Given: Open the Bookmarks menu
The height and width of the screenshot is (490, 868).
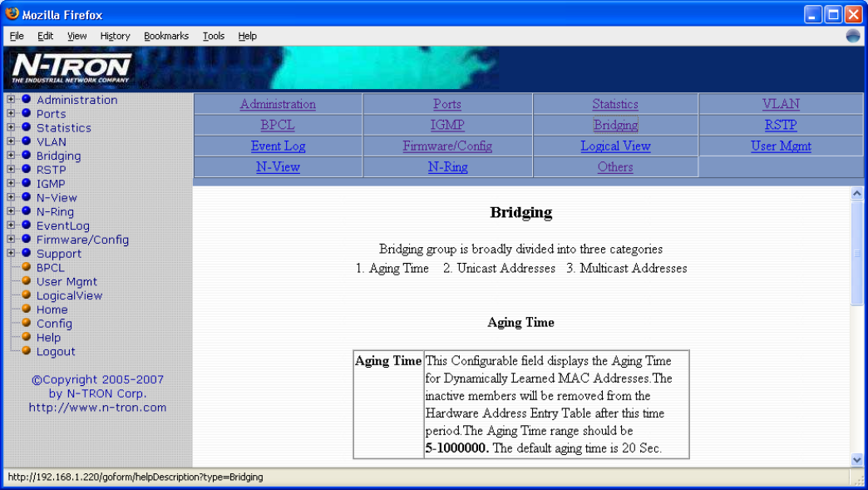Looking at the screenshot, I should click(x=165, y=36).
